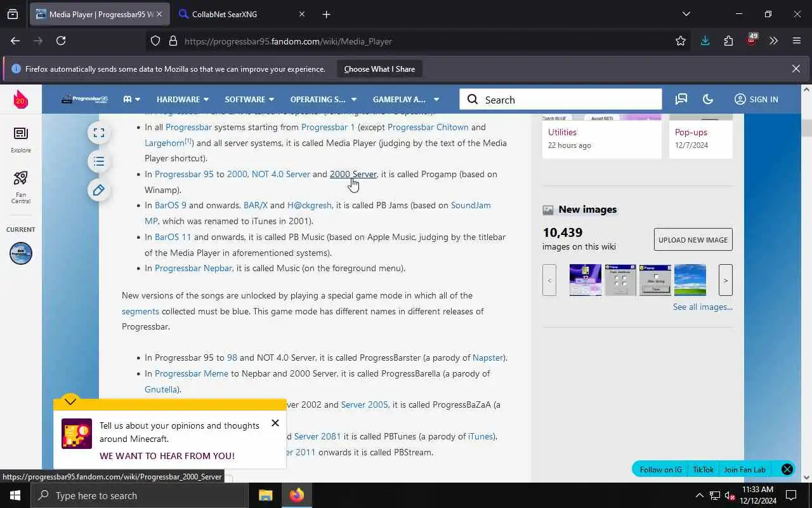This screenshot has height=508, width=812.
Task: Open the green hill landscape thumbnail
Action: coord(690,280)
